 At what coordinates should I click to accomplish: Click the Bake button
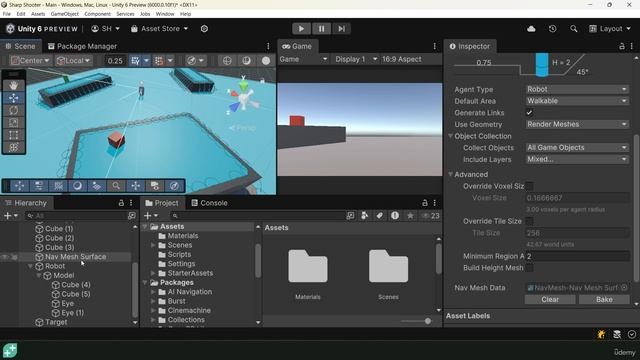[604, 299]
